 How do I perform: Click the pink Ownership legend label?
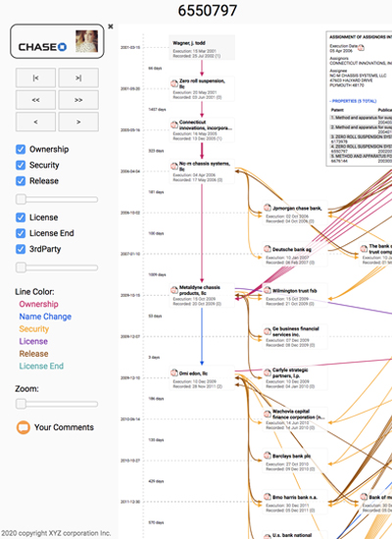point(38,304)
